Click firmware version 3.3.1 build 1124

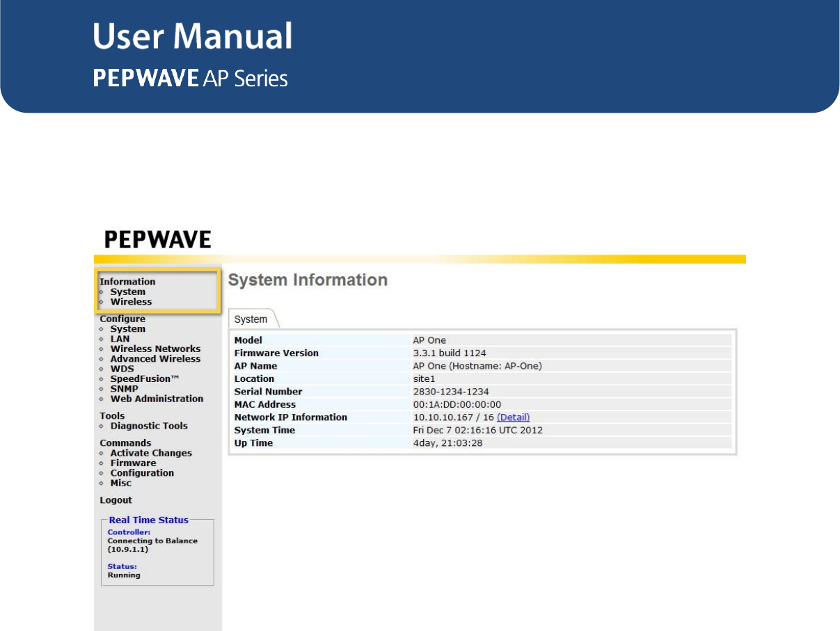450,353
